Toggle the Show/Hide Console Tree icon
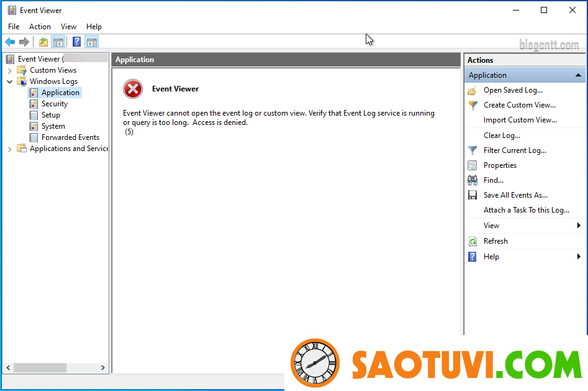This screenshot has width=588, height=391. [x=58, y=42]
